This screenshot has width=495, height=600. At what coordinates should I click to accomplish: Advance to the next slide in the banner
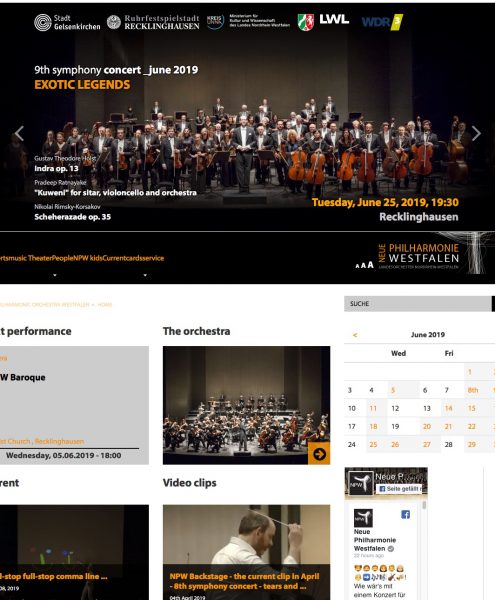[x=476, y=134]
